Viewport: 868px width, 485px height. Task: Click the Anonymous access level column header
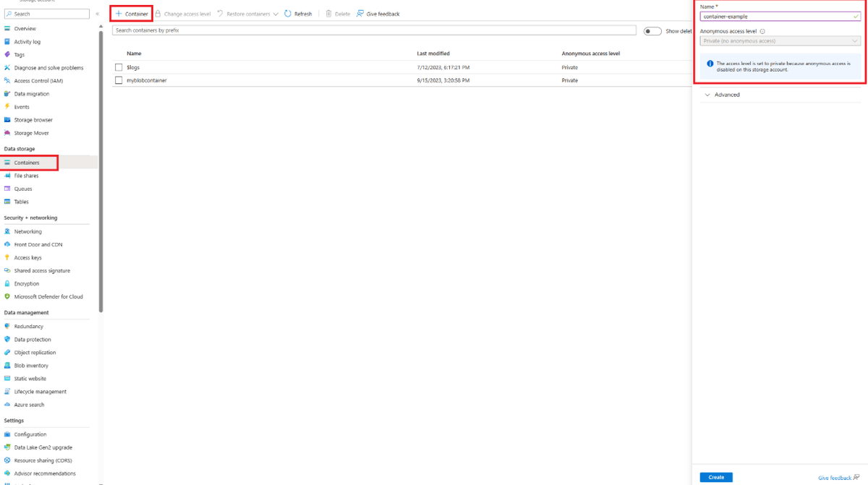tap(591, 53)
